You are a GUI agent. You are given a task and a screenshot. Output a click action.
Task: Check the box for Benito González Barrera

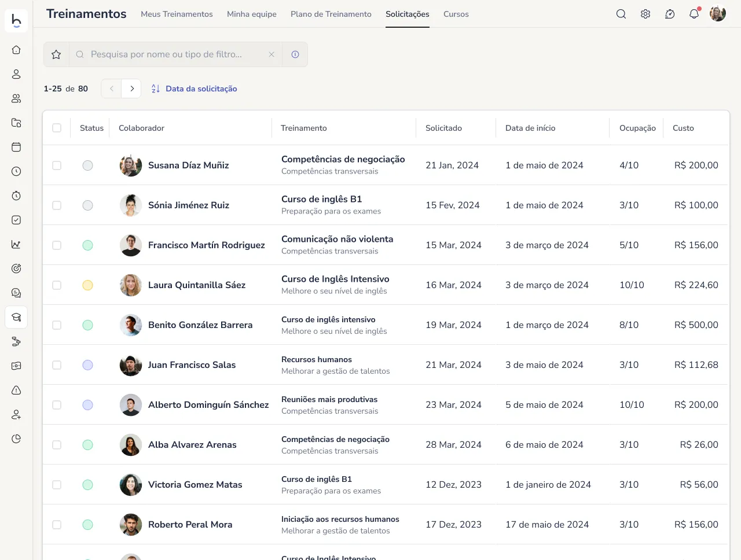tap(57, 325)
